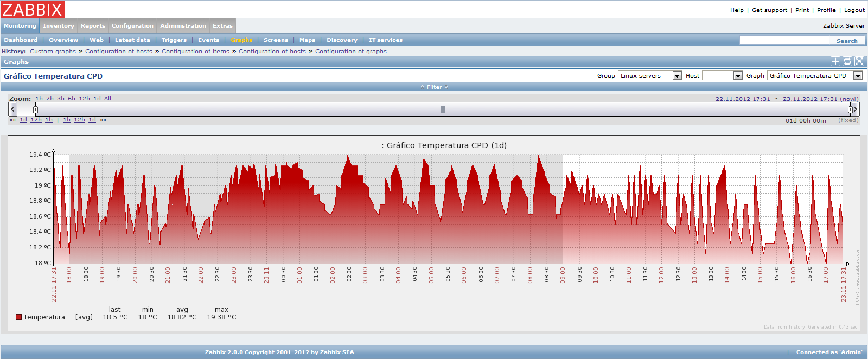This screenshot has width=868, height=359.
Task: Open the Extras main tab
Action: (222, 26)
